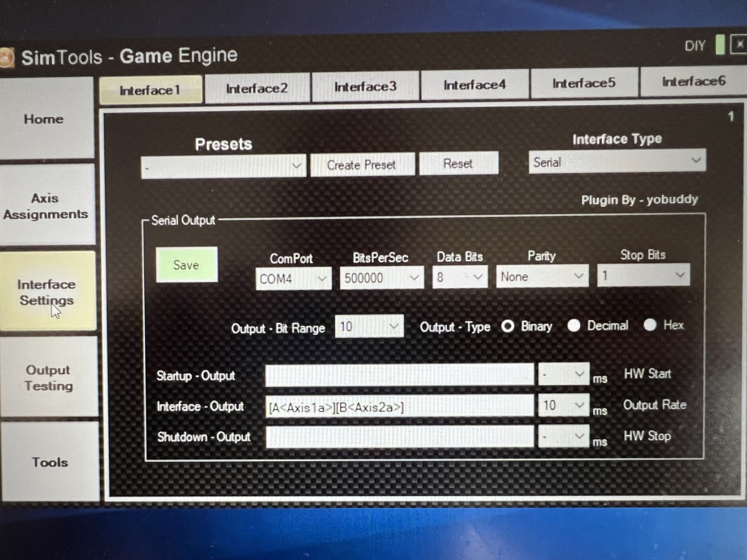
Task: Close the SimTools Game Engine window
Action: pyautogui.click(x=739, y=44)
